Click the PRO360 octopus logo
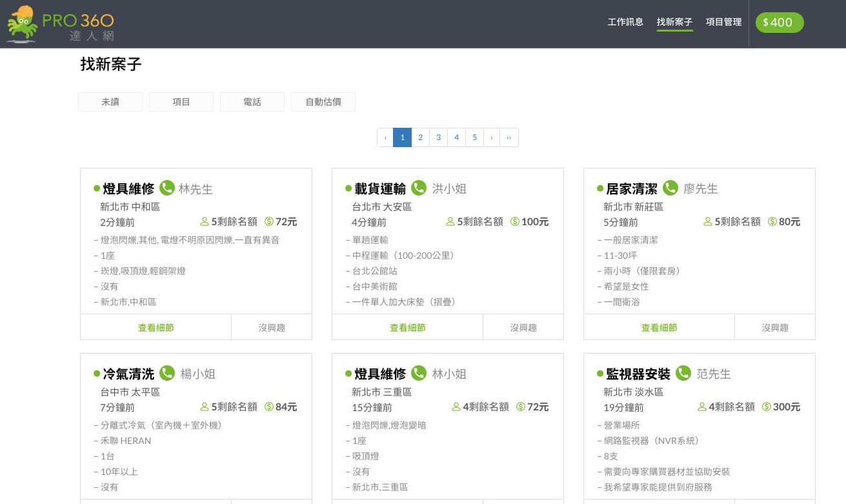 (x=60, y=24)
